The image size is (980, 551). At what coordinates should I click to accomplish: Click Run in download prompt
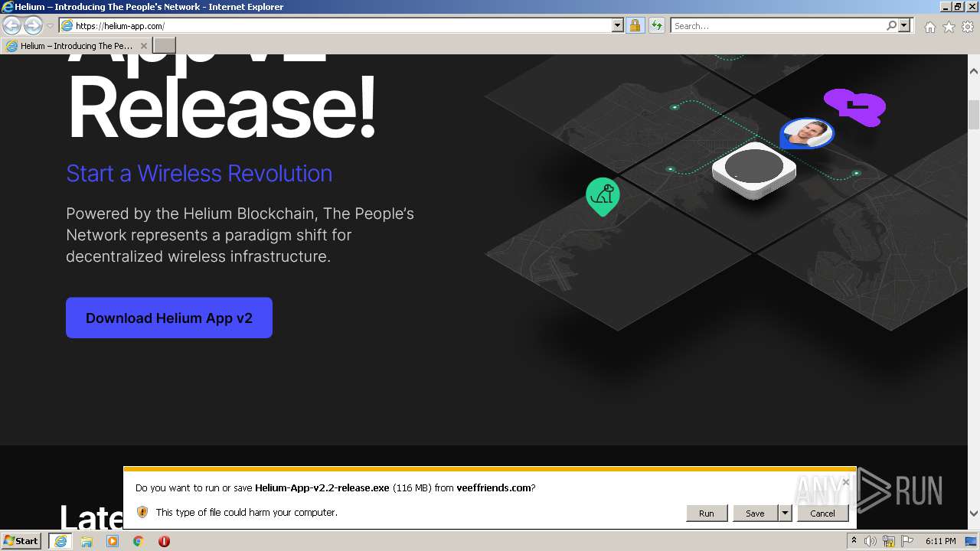706,513
